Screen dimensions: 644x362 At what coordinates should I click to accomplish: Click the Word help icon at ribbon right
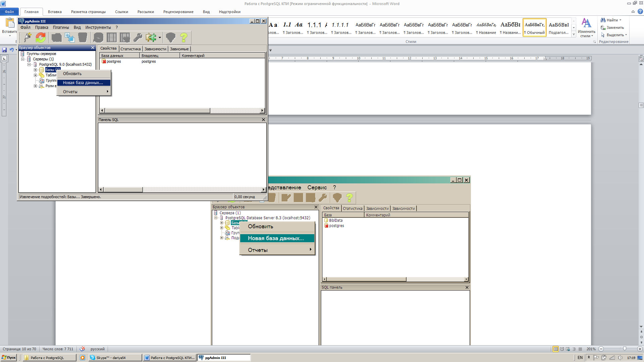point(640,12)
